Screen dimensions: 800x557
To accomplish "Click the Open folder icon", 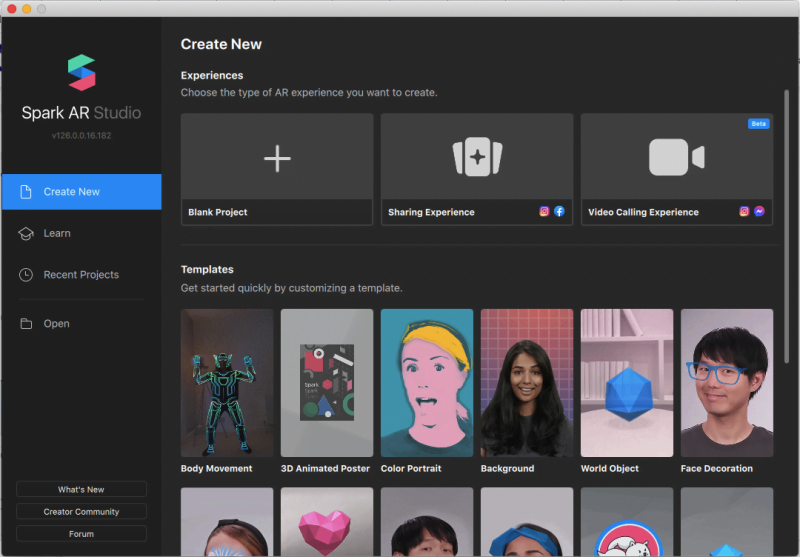I will coord(26,324).
